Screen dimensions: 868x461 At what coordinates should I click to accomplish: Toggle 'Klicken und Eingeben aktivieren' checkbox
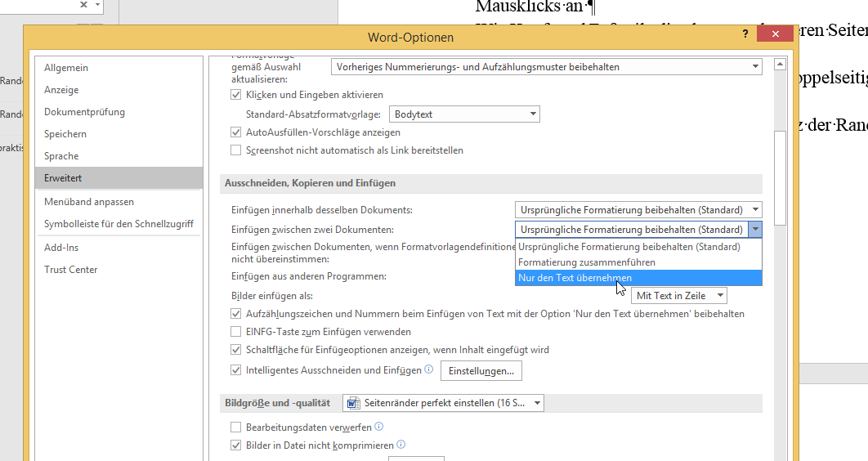click(236, 95)
